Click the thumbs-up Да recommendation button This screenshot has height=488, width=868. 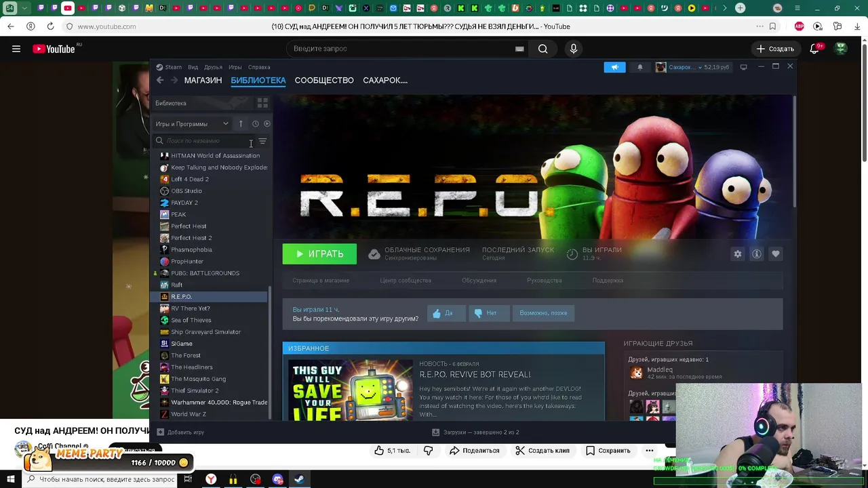click(x=446, y=313)
